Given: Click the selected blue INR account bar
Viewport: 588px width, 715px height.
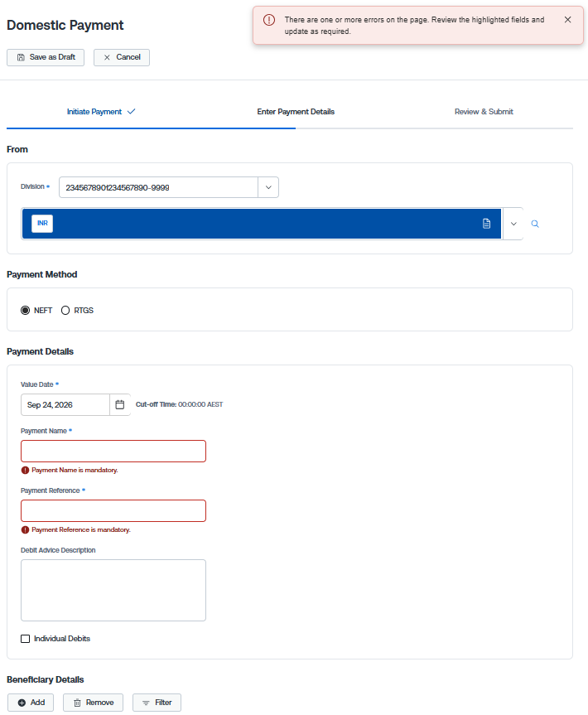Looking at the screenshot, I should point(262,224).
